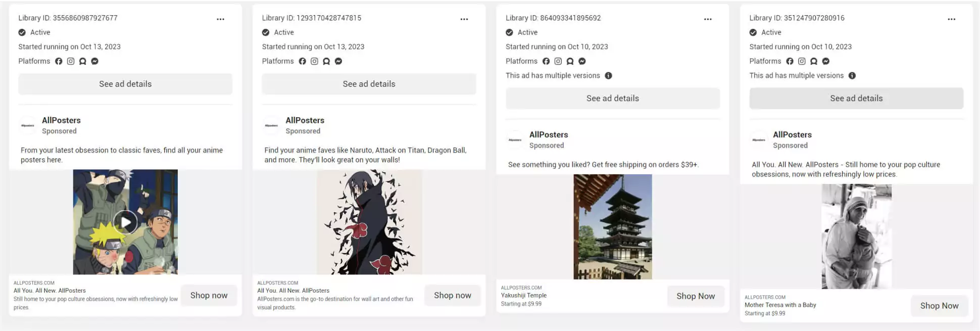See ad details for Library ID 351247907280916

(856, 99)
